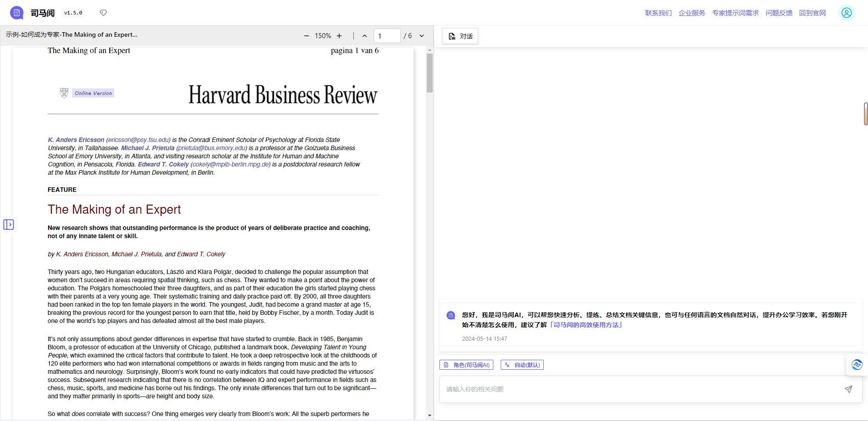Click the chat question input box

pos(639,389)
